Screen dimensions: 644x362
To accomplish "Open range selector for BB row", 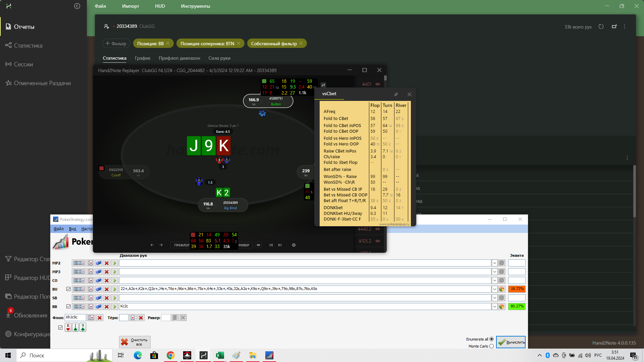I will [79, 306].
